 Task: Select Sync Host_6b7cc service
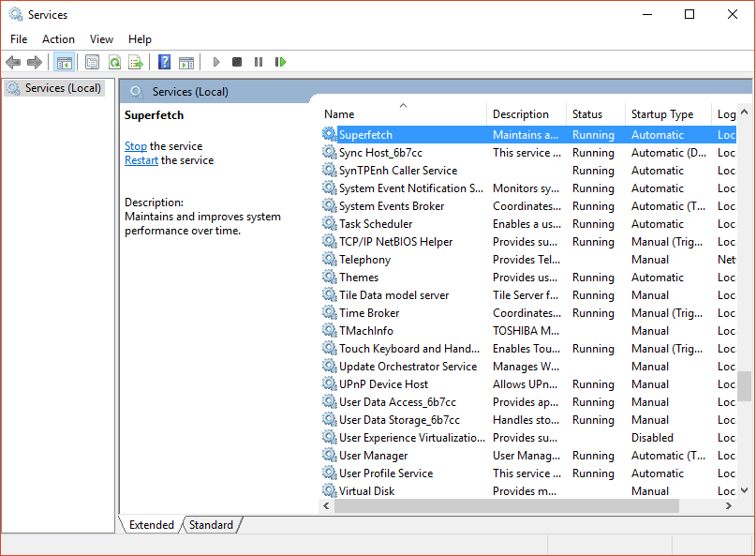(528, 153)
